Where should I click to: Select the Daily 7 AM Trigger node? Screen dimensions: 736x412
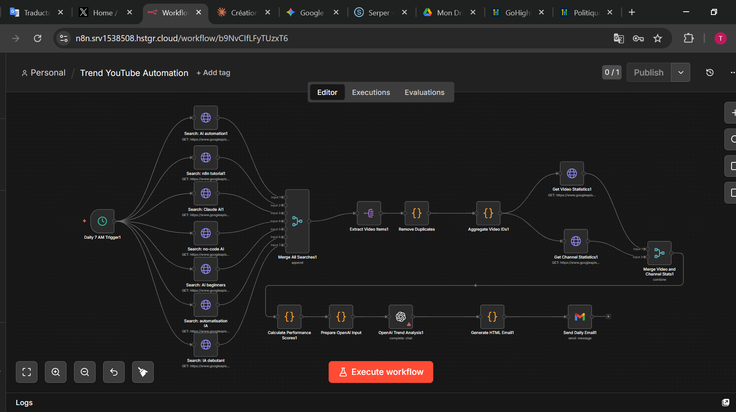[102, 221]
